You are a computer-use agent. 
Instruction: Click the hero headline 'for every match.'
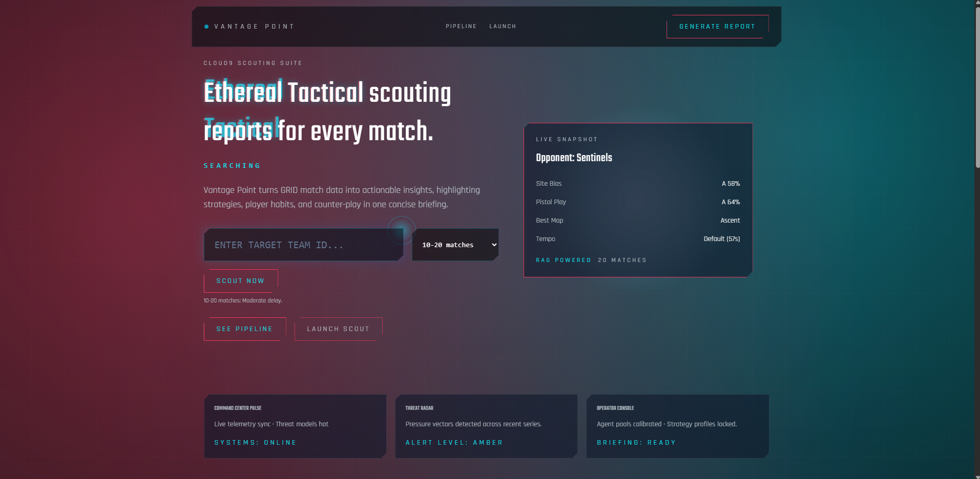pyautogui.click(x=356, y=132)
